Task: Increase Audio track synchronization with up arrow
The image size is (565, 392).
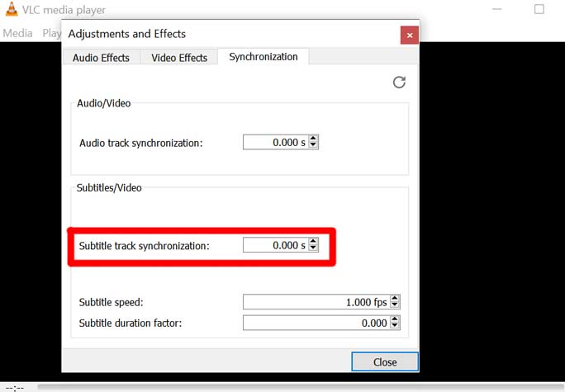Action: click(x=313, y=139)
